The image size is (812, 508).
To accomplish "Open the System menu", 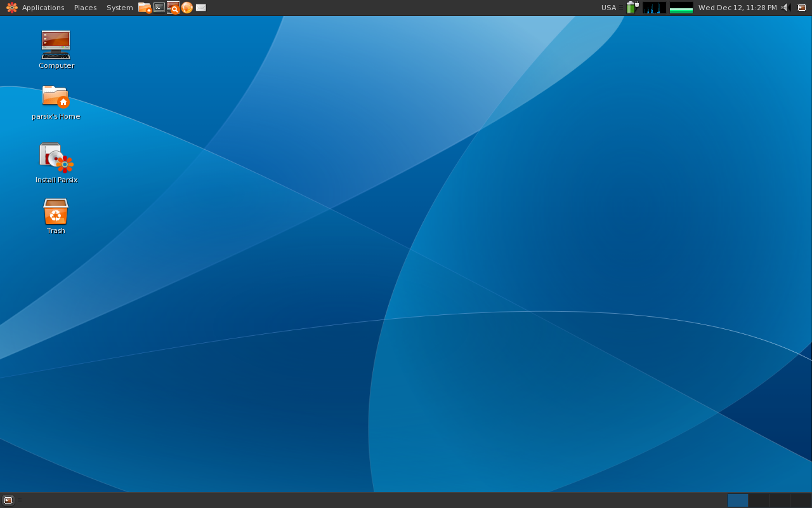I will pos(119,8).
